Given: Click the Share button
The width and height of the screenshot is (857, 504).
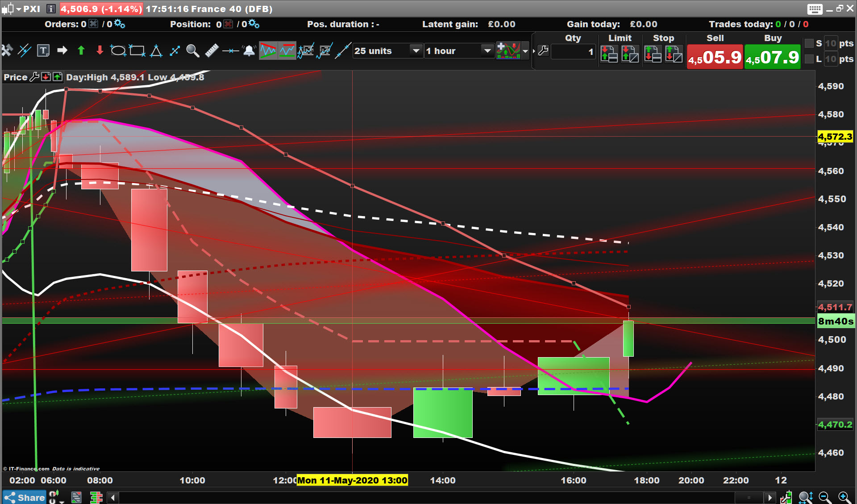Looking at the screenshot, I should (25, 497).
